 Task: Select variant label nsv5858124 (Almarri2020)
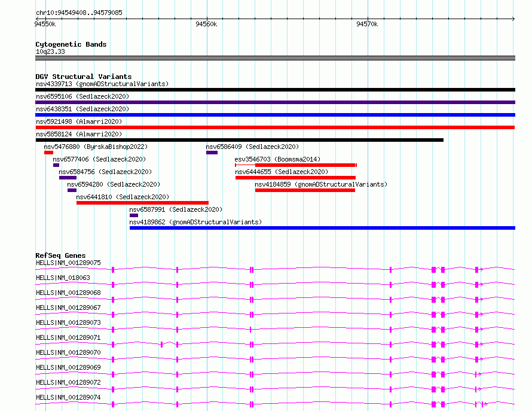tap(79, 134)
